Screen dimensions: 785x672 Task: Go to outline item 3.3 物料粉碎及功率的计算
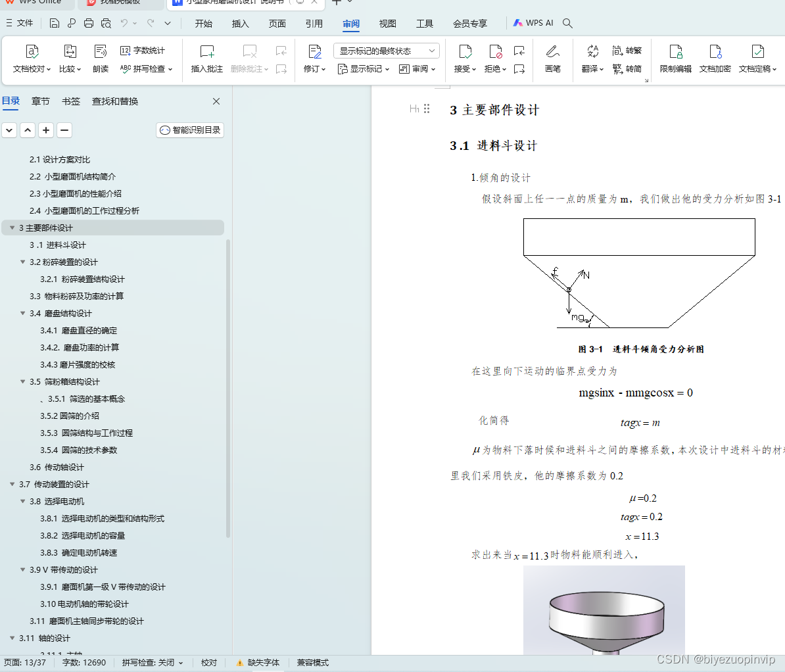pos(77,296)
